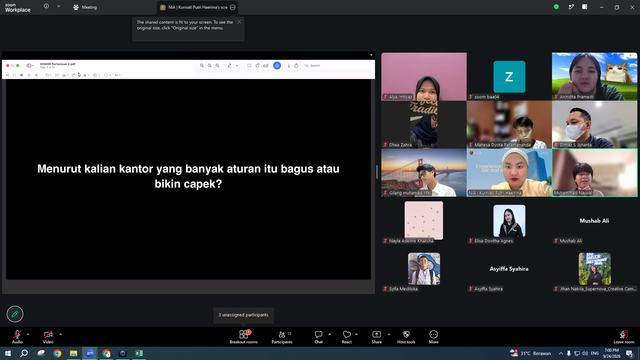Open the React emoji menu icon
The image size is (640, 360).
coord(347,337)
